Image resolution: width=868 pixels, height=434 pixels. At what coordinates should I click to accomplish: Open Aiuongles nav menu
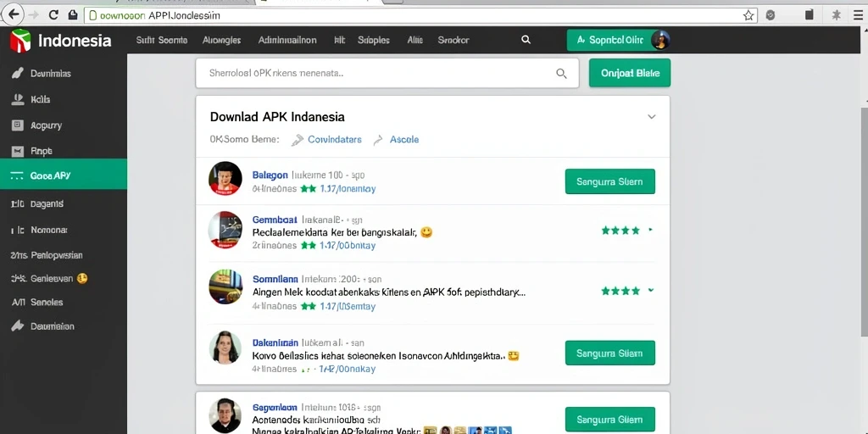pos(221,40)
